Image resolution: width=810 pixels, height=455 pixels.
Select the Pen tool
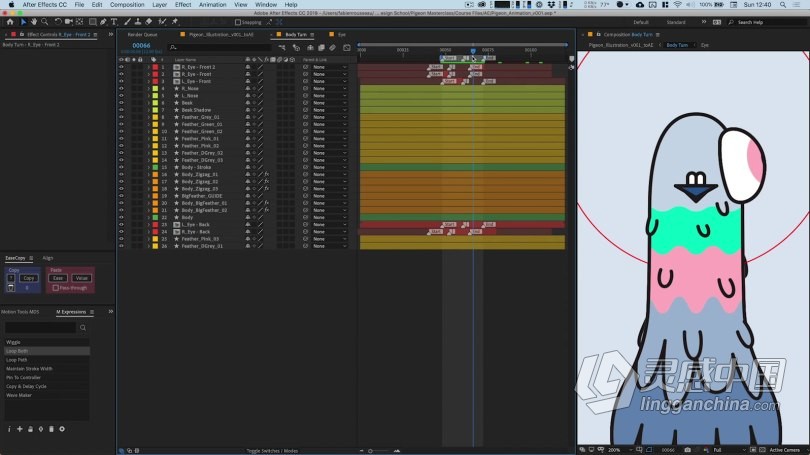coord(103,22)
